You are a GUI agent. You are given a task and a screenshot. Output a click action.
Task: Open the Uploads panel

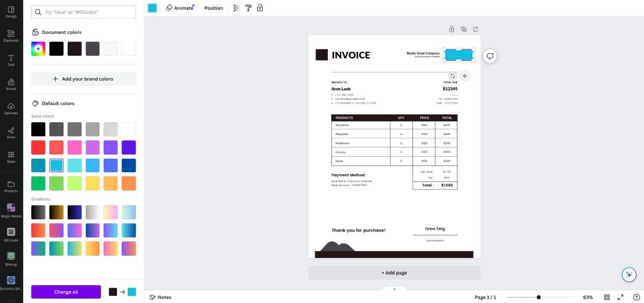11,108
